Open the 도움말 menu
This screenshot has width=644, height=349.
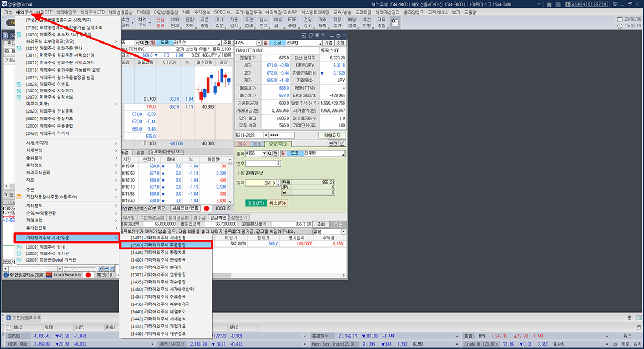pos(470,12)
